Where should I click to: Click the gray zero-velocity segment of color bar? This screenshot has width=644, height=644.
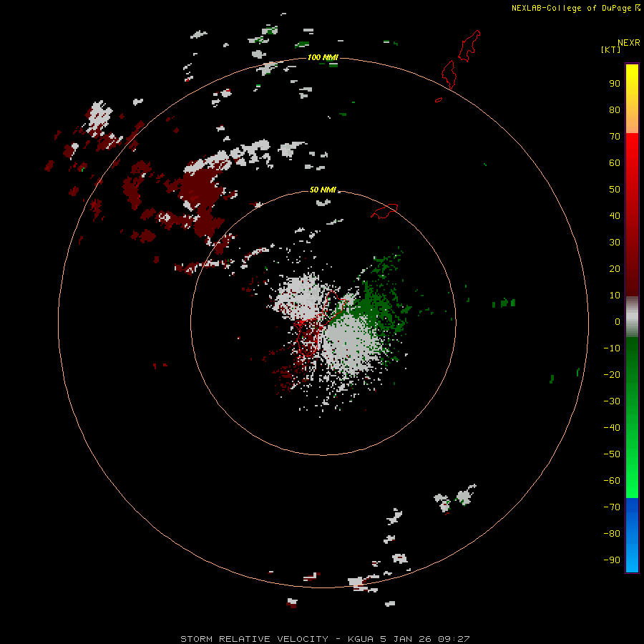point(632,317)
